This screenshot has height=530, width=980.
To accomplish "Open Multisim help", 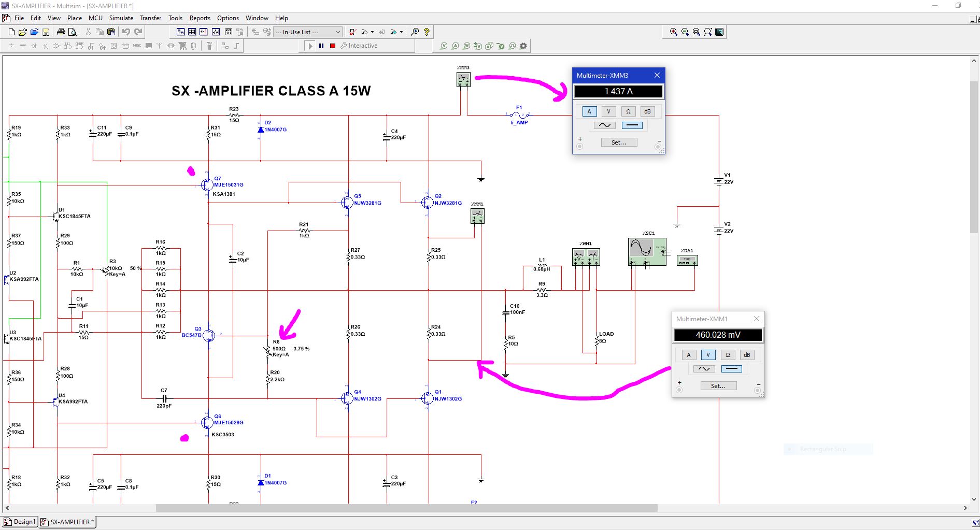I will [x=427, y=32].
